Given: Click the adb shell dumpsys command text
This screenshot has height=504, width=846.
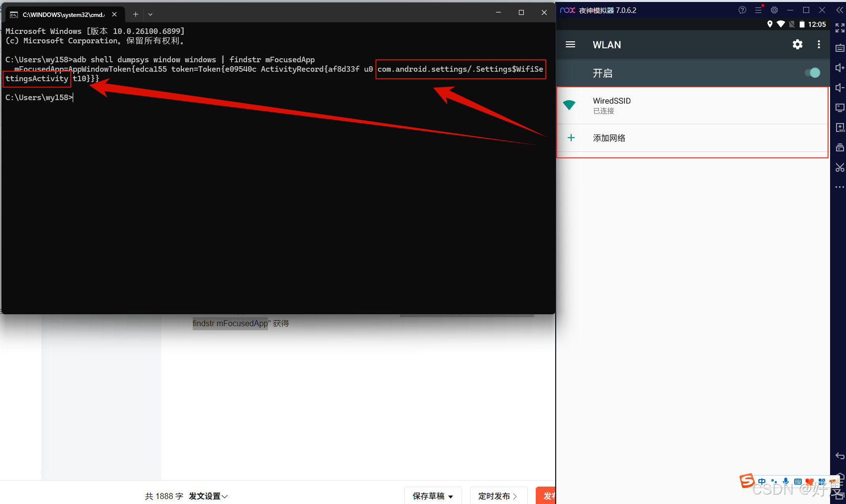Looking at the screenshot, I should pyautogui.click(x=194, y=60).
